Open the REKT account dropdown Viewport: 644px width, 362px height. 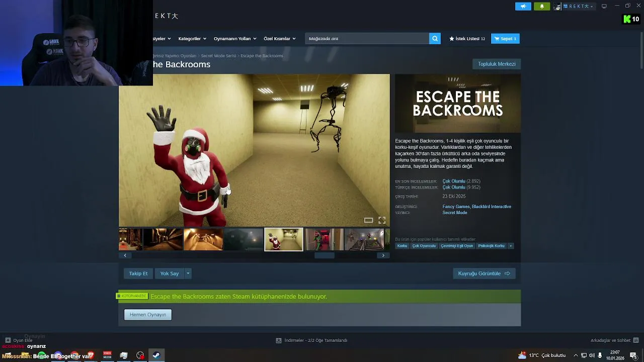click(x=579, y=7)
